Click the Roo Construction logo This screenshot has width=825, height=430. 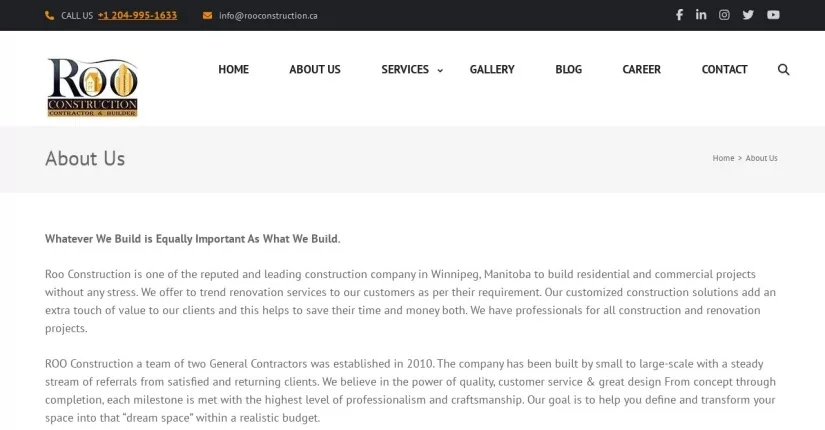point(93,87)
